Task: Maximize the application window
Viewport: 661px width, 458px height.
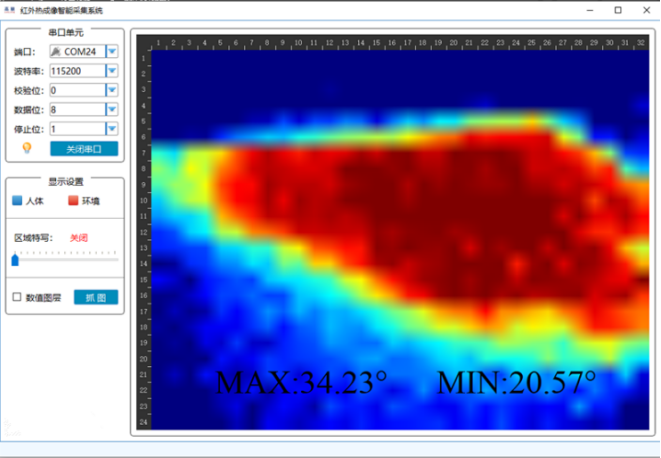Action: (x=618, y=9)
